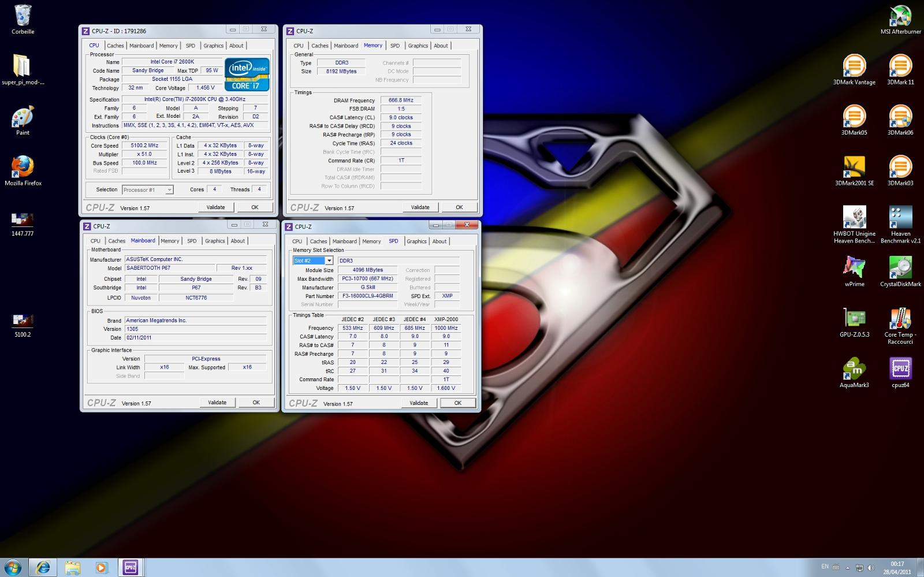Click the NCT6776 LPCIO field
Image resolution: width=924 pixels, height=577 pixels.
pos(196,297)
